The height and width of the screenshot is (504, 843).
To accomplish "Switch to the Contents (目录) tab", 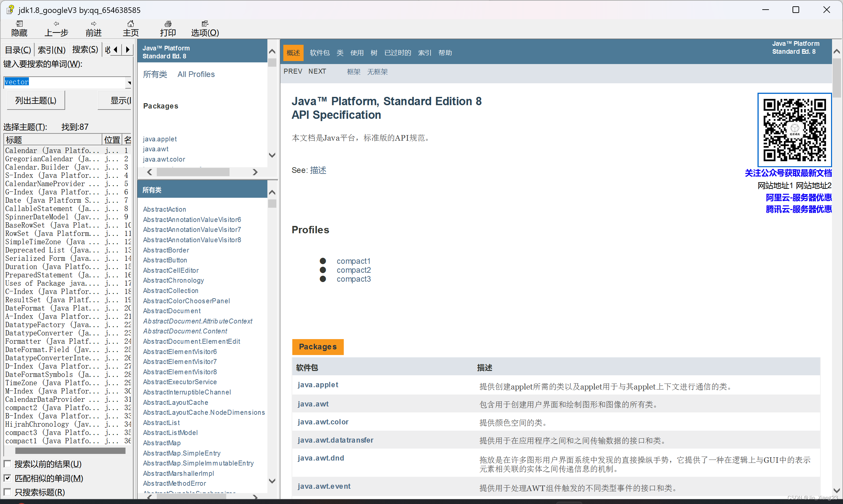I will tap(18, 50).
